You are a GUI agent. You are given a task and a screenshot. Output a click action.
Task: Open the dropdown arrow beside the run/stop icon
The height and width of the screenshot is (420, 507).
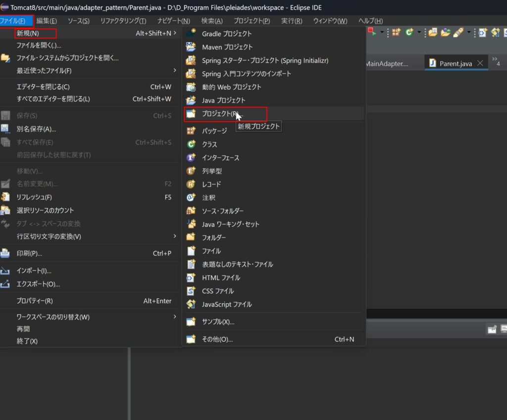(382, 32)
